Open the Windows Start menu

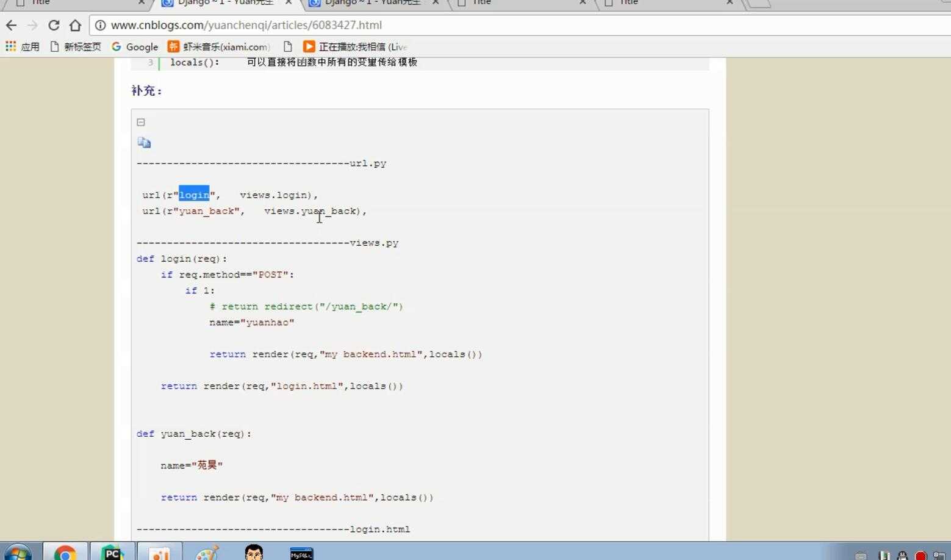17,552
